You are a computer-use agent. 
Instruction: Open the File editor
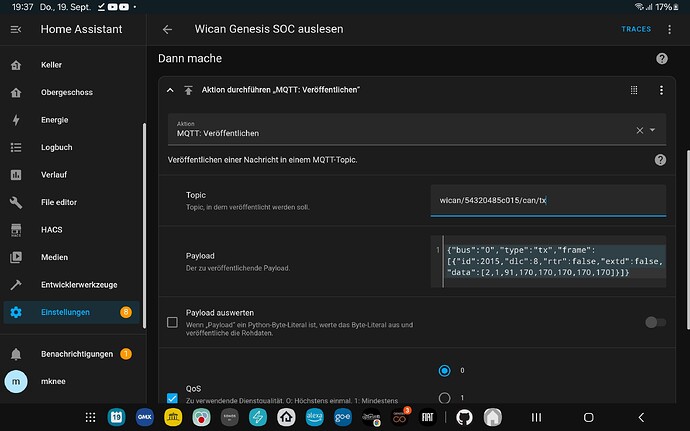pyautogui.click(x=71, y=203)
